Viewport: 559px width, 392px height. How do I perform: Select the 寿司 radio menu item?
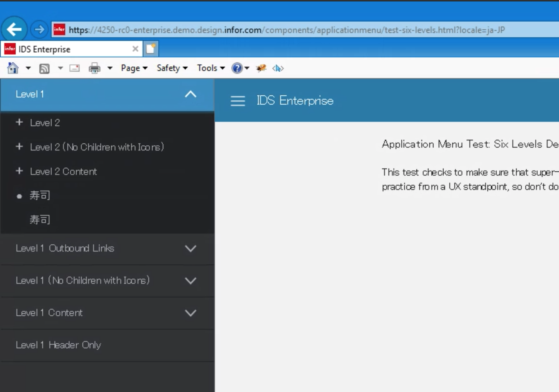(x=39, y=195)
